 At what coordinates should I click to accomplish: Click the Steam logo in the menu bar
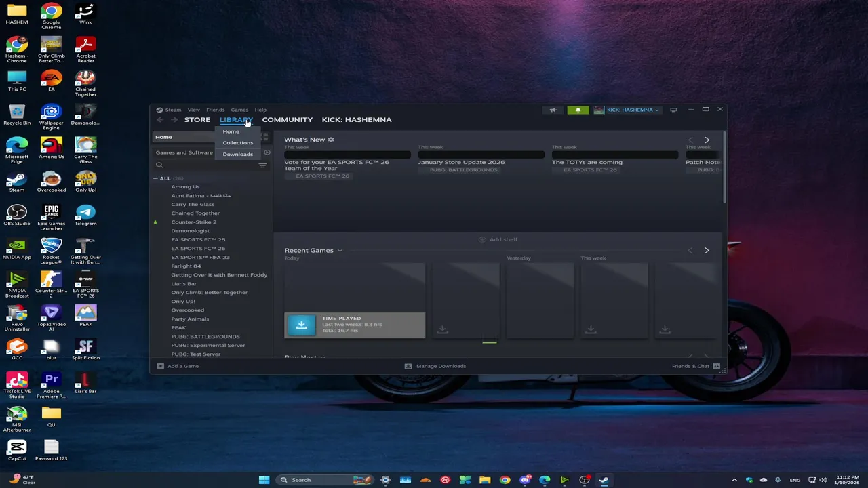point(159,110)
